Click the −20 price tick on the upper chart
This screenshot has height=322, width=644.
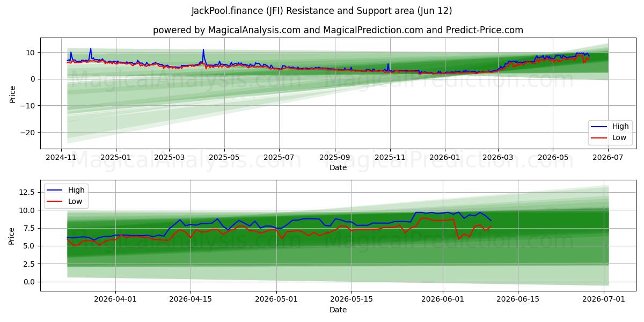click(x=28, y=133)
